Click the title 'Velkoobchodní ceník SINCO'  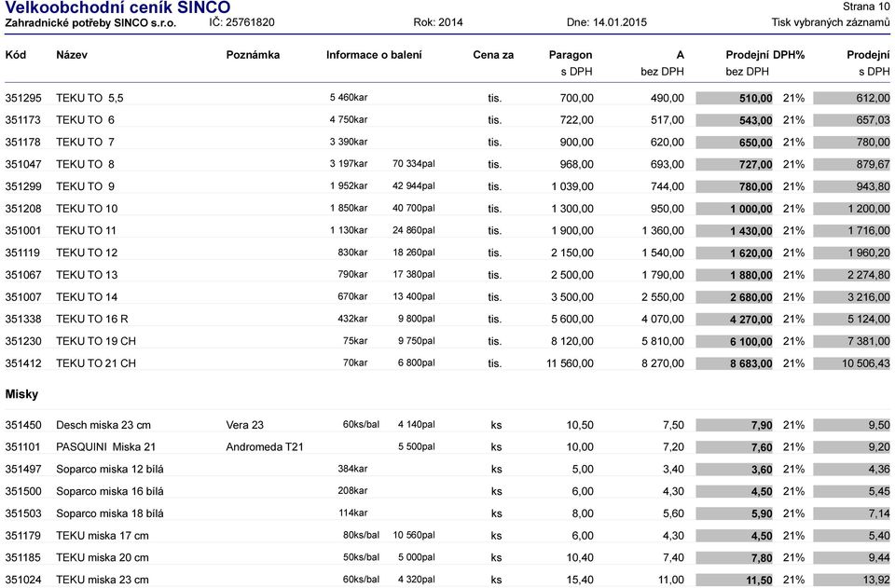[117, 7]
